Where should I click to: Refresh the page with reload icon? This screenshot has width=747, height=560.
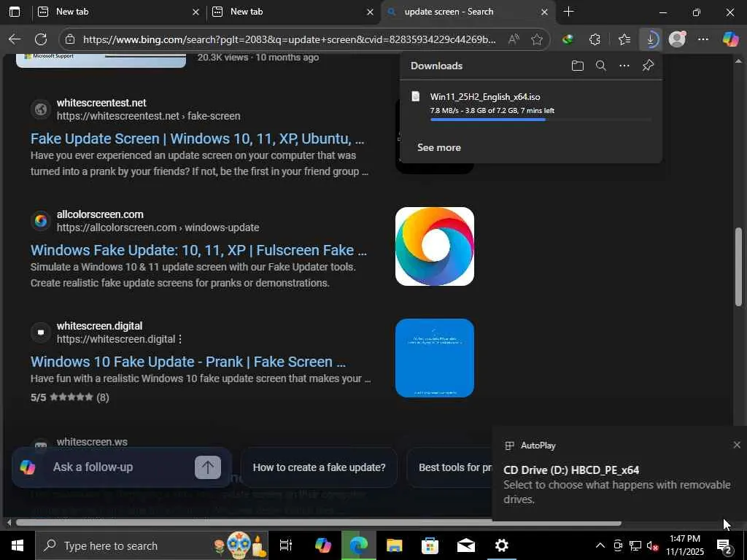[41, 39]
